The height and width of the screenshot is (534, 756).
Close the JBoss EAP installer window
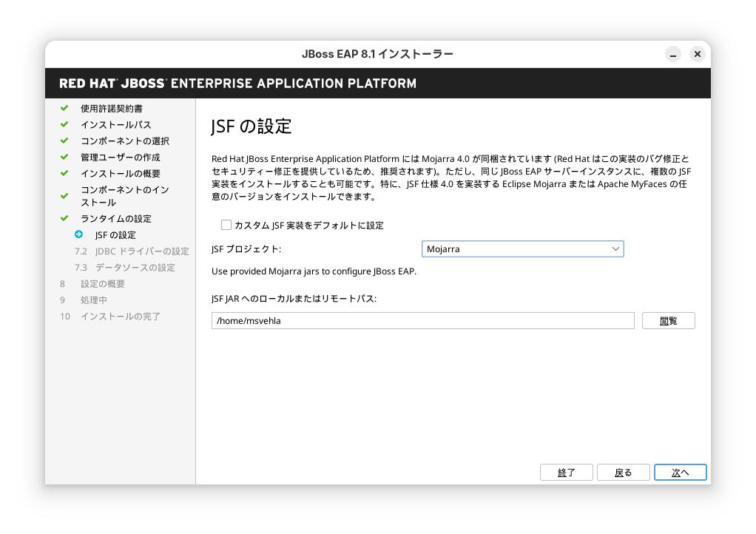pos(697,54)
